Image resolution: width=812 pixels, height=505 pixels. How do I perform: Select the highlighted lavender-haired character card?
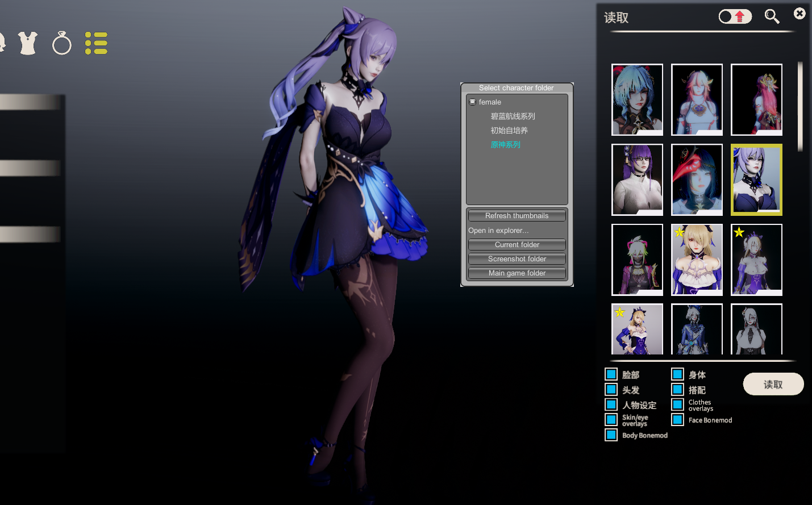[x=756, y=180]
